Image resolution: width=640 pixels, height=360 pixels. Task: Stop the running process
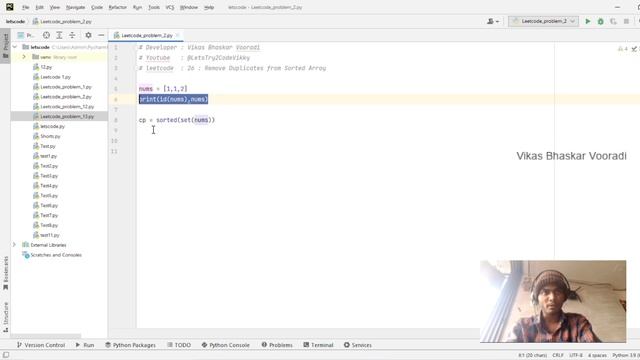point(626,21)
